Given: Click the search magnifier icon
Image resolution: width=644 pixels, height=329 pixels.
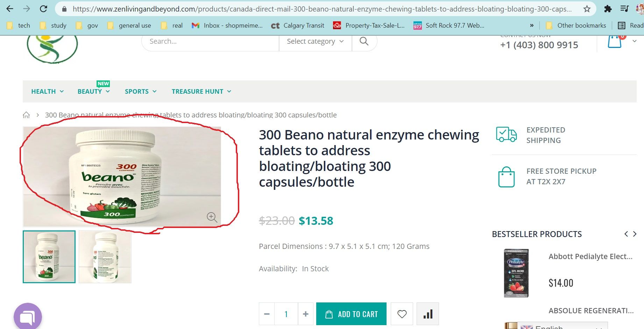Looking at the screenshot, I should tap(364, 41).
